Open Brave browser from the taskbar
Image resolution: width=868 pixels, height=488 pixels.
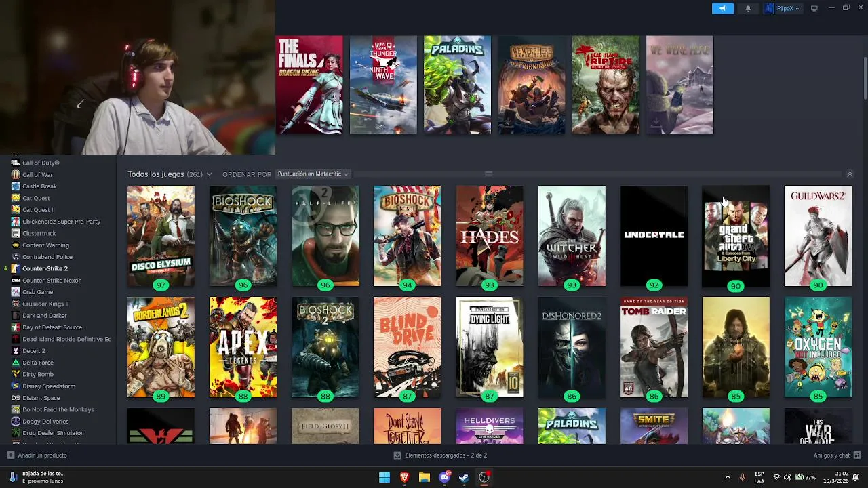[404, 477]
